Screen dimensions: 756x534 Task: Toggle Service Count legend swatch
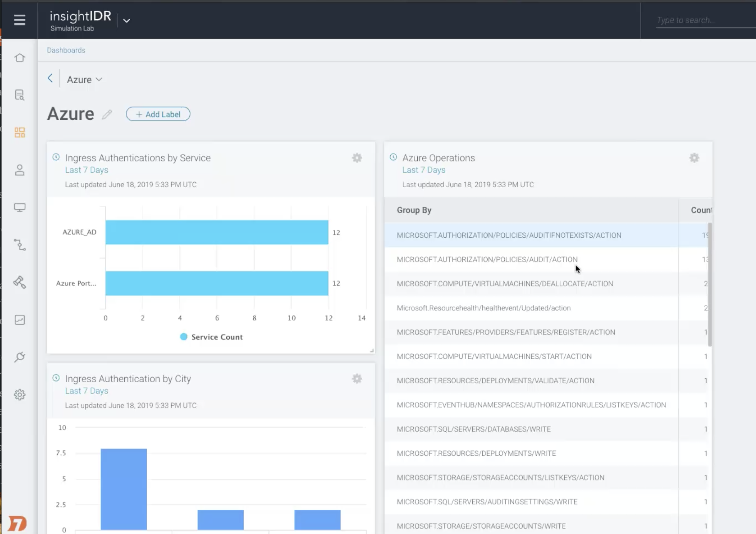pyautogui.click(x=184, y=337)
